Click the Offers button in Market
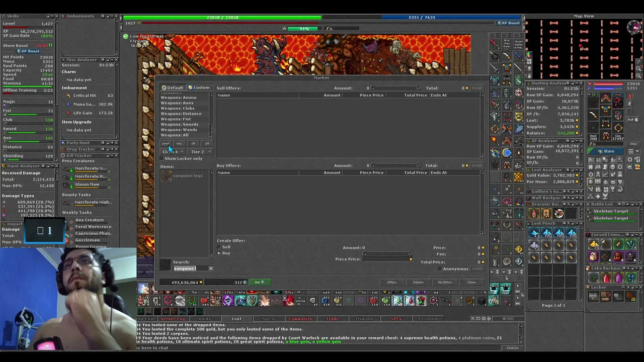The height and width of the screenshot is (362, 644). point(391,283)
